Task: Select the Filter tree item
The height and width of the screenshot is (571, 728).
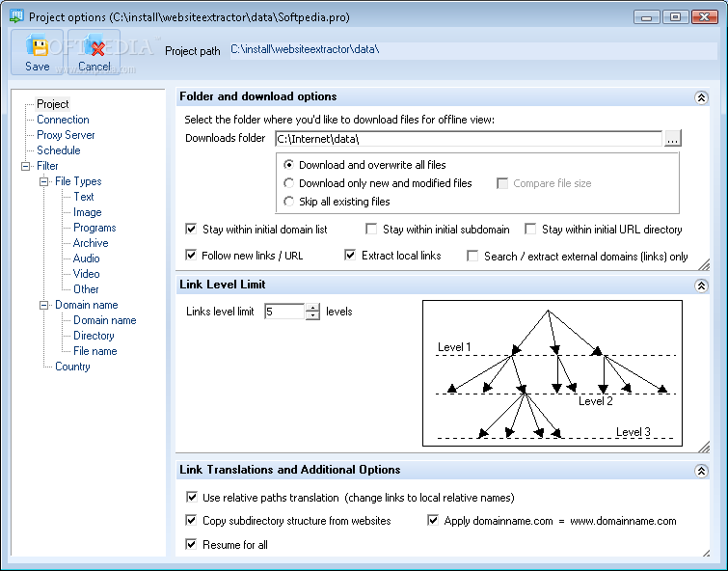Action: (47, 166)
